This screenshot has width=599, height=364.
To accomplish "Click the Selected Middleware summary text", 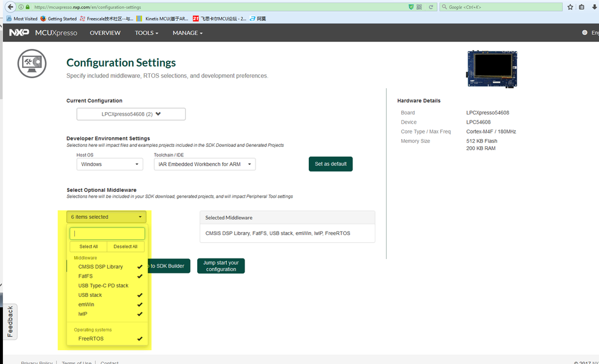I will (x=278, y=233).
